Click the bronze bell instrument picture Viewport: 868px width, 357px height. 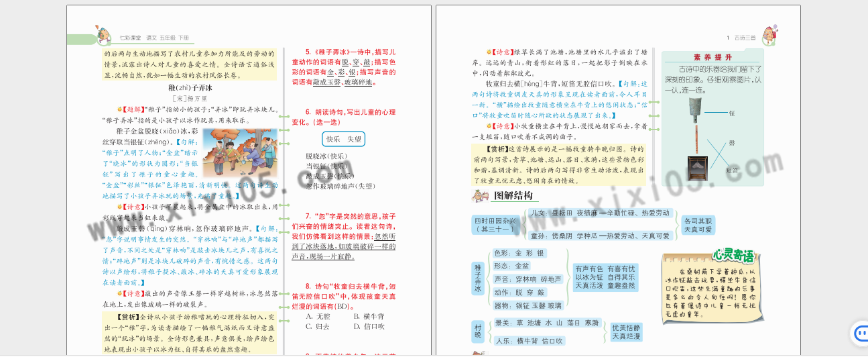pyautogui.click(x=695, y=111)
